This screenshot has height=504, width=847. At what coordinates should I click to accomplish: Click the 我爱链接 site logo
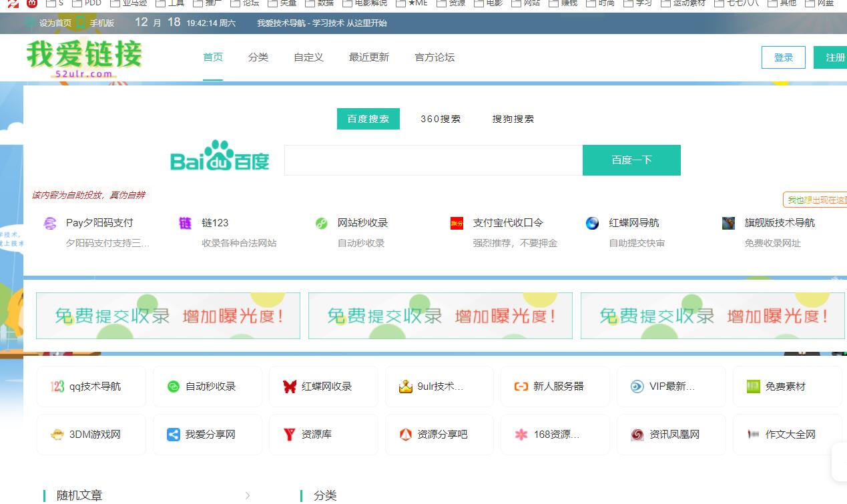pyautogui.click(x=84, y=59)
